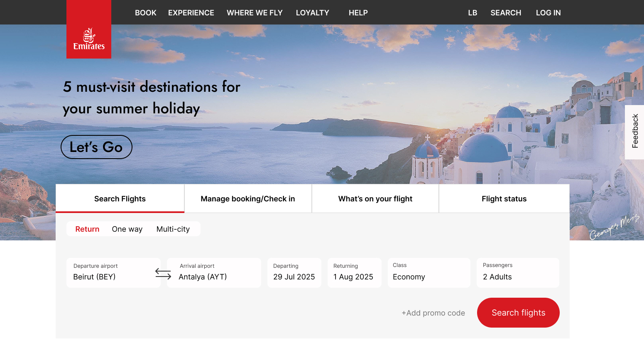
Task: Click the Departure airport field
Action: (112, 273)
